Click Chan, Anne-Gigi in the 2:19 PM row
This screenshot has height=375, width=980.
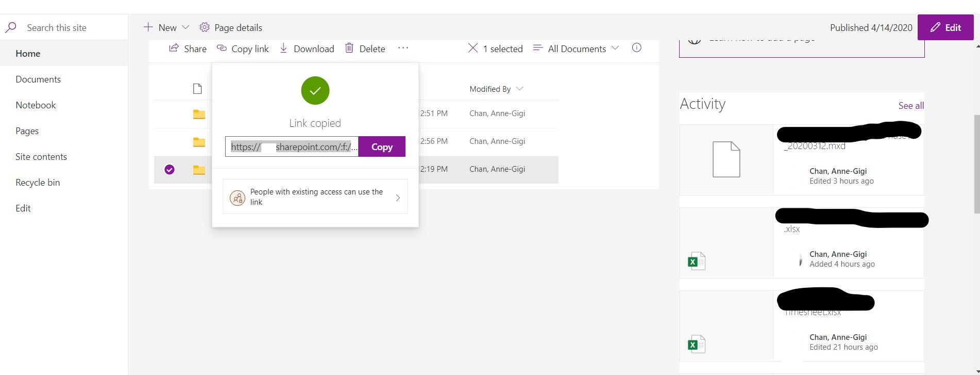click(x=497, y=169)
